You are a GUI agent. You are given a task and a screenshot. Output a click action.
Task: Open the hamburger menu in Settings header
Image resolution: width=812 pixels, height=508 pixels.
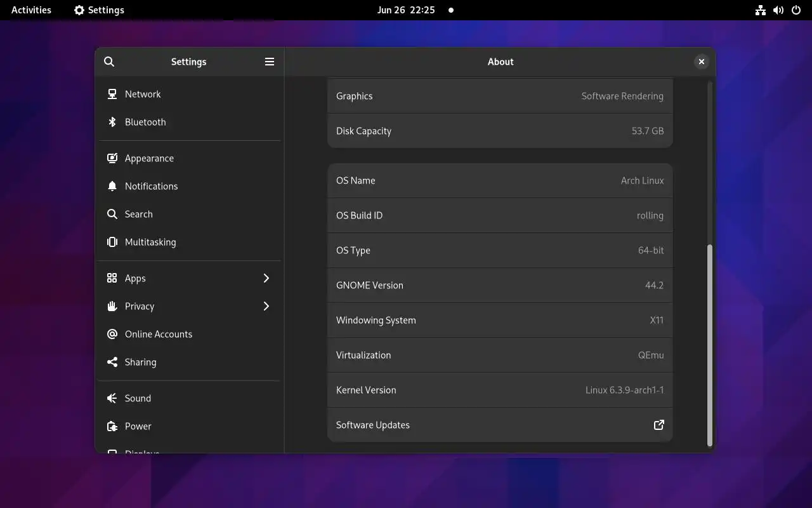270,62
